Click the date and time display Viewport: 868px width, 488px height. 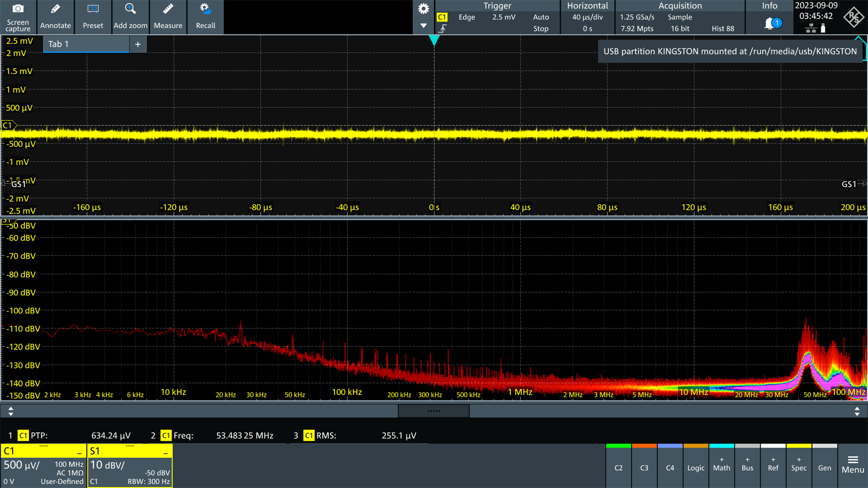tap(816, 11)
